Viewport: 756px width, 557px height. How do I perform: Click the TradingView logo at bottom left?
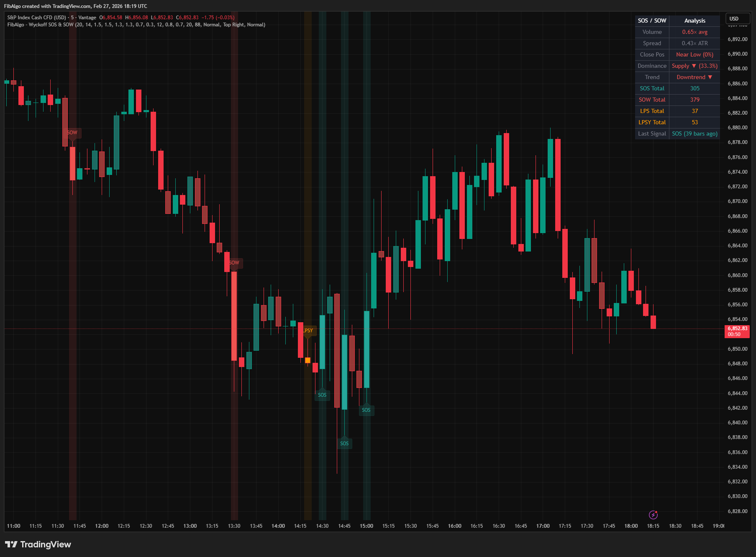(x=38, y=544)
